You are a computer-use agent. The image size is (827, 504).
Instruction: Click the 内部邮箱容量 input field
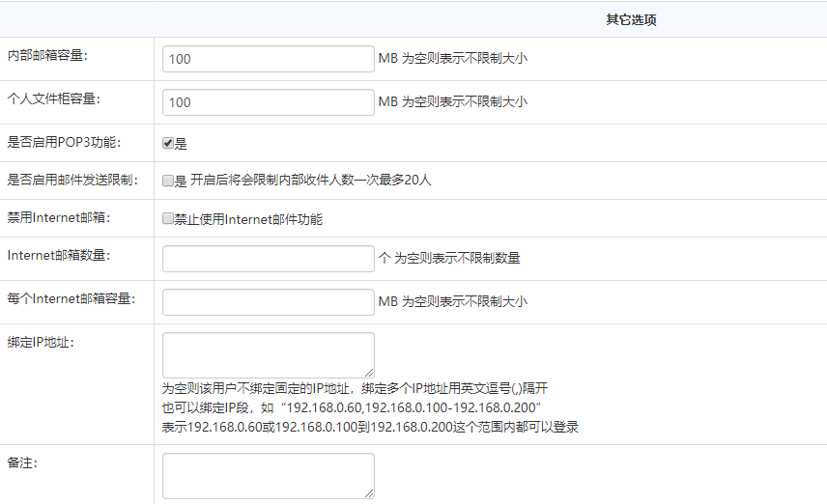coord(268,59)
